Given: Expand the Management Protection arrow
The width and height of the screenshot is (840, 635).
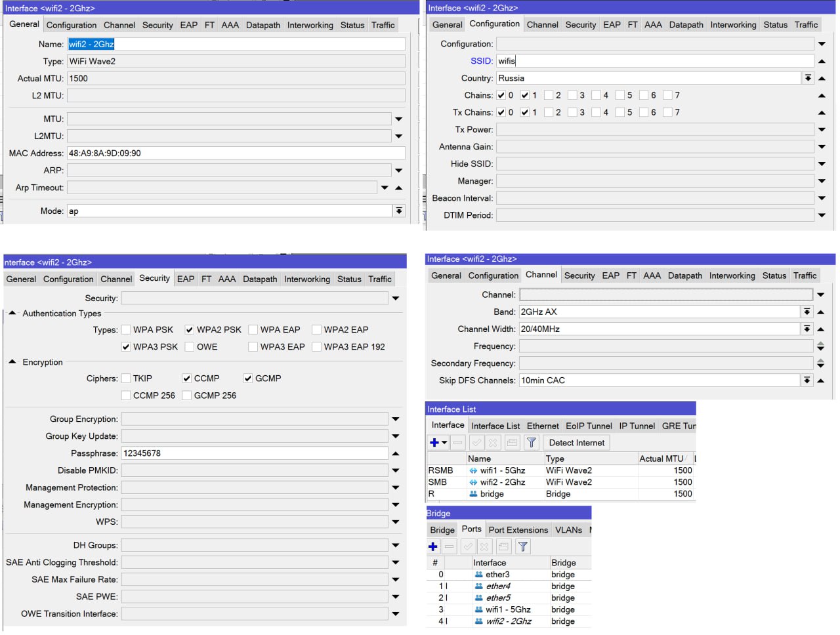Looking at the screenshot, I should pos(396,488).
